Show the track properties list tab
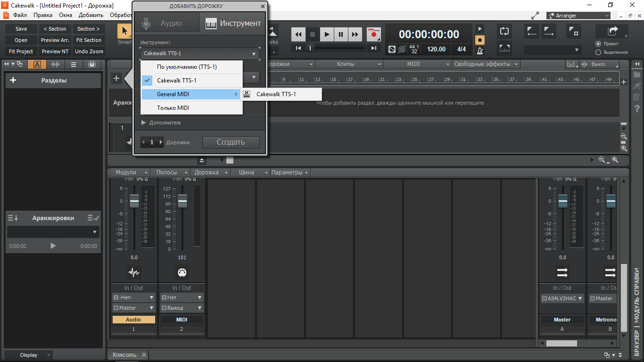 pyautogui.click(x=74, y=65)
